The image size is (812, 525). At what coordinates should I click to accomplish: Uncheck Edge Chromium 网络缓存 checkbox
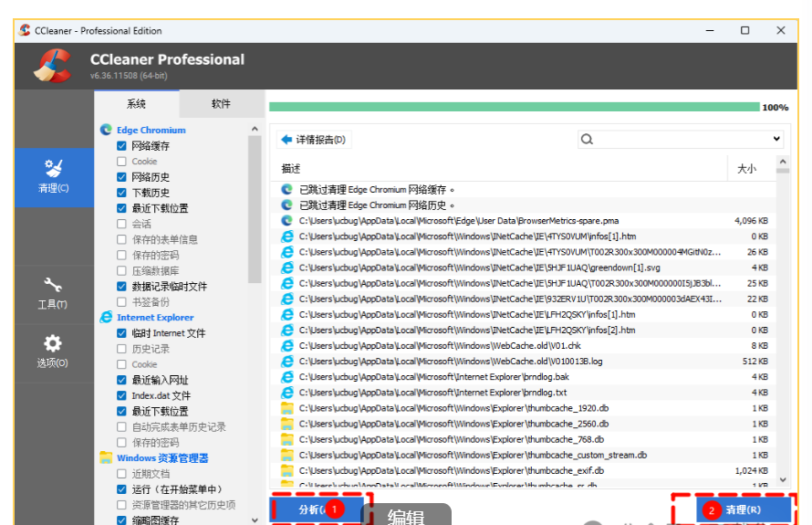click(121, 146)
